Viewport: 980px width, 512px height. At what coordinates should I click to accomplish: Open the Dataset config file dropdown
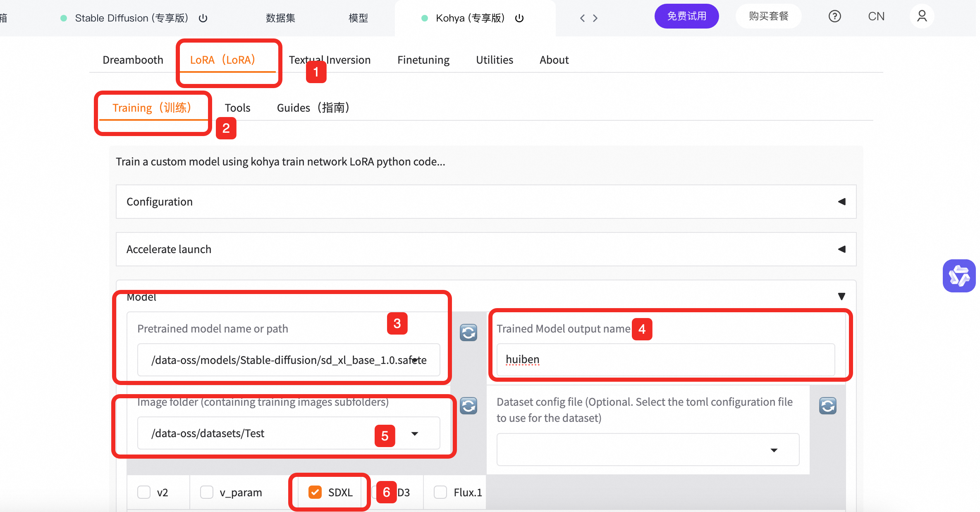[x=774, y=450]
